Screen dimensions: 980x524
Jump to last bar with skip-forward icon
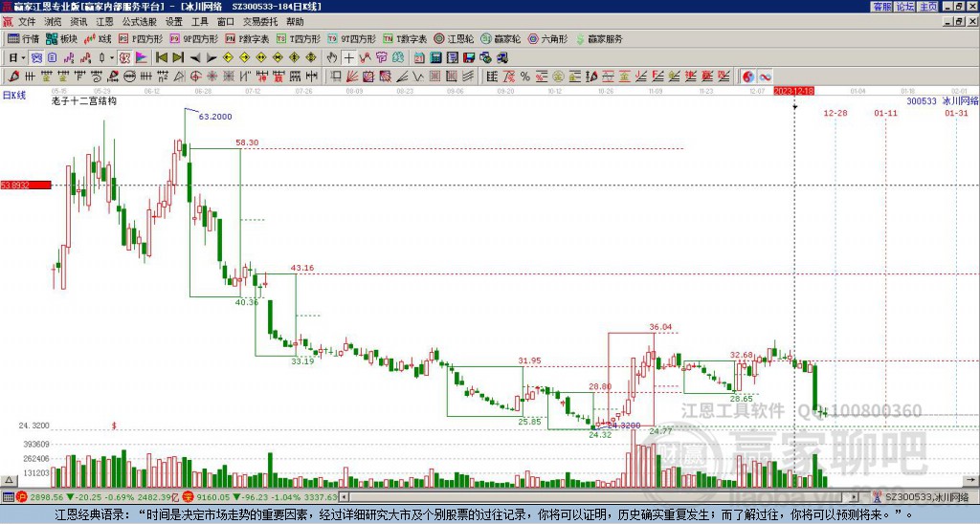coord(178,58)
